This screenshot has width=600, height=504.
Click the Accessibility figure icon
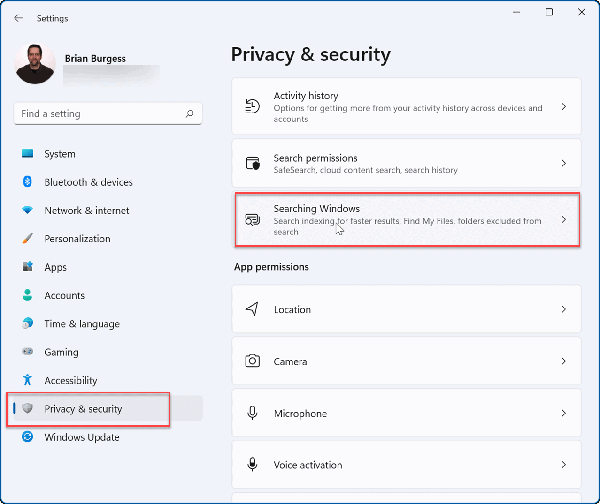pyautogui.click(x=27, y=380)
